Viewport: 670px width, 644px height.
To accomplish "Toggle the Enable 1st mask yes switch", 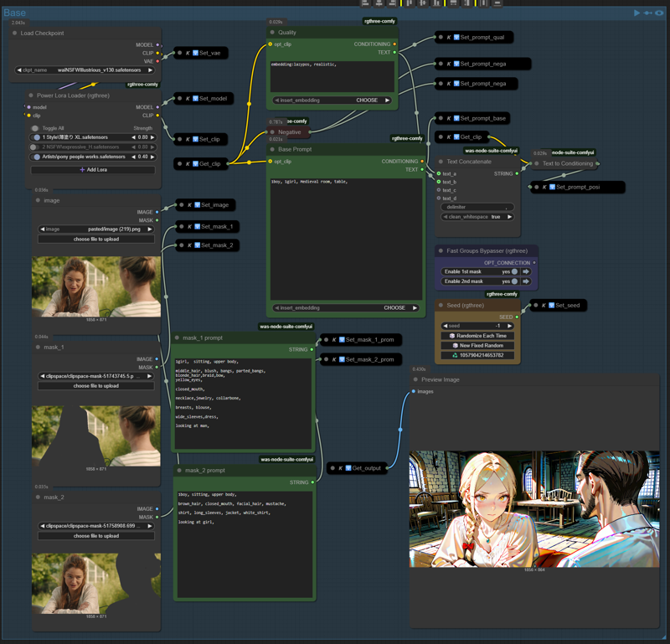I will point(515,271).
